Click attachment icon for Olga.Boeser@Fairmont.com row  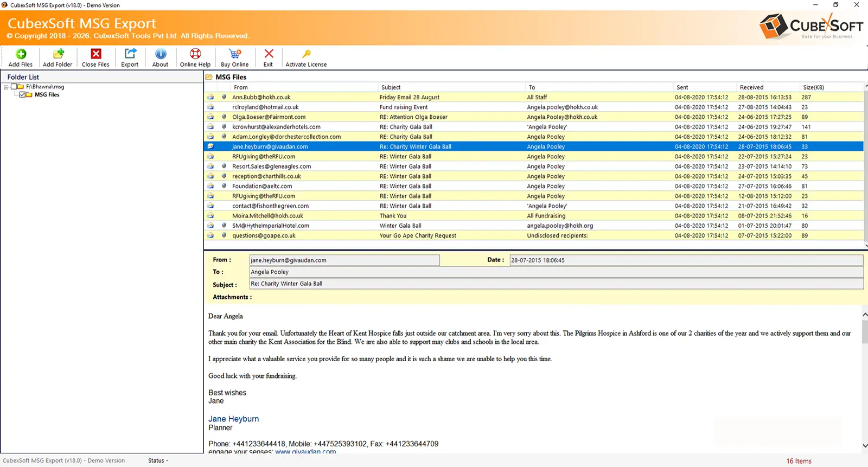click(x=224, y=117)
